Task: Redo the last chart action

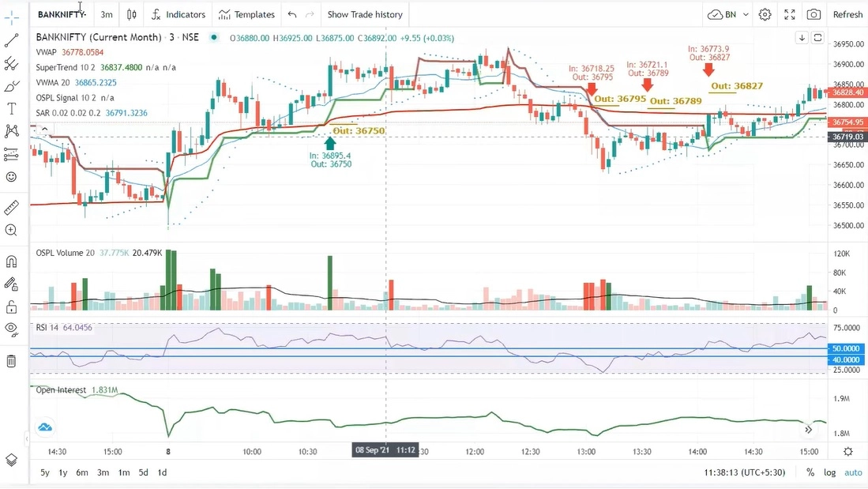Action: point(310,14)
